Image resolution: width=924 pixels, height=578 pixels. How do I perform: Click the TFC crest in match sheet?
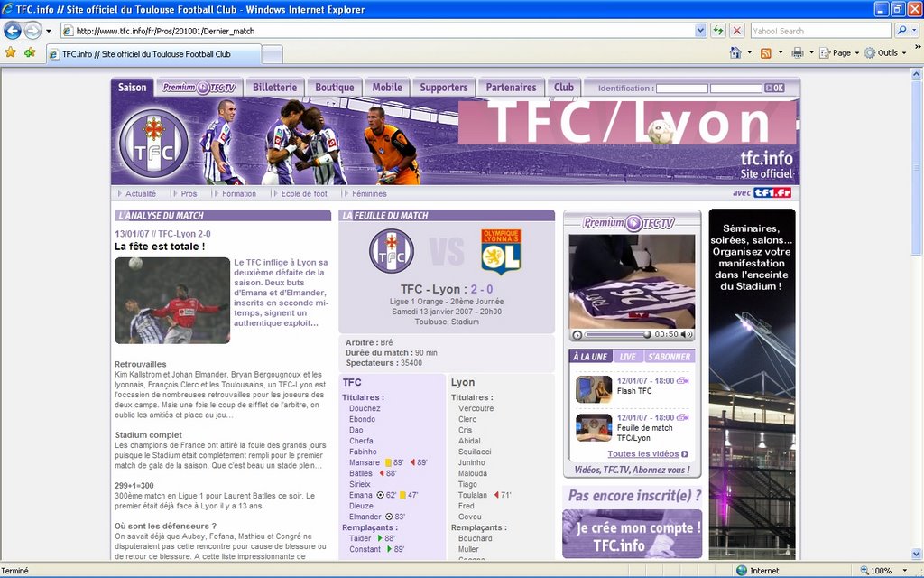point(392,251)
